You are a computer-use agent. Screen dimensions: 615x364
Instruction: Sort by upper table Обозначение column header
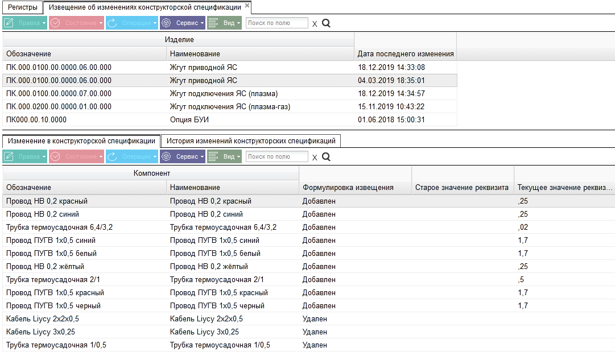85,53
